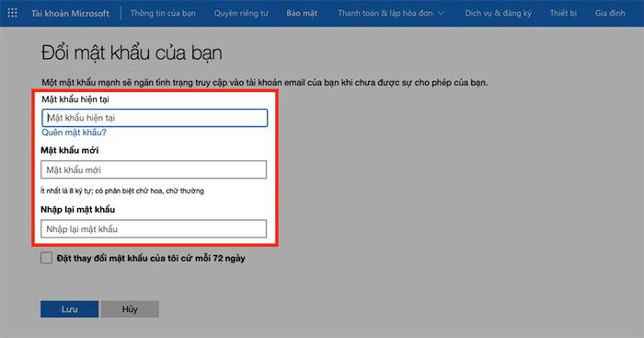The width and height of the screenshot is (644, 338).
Task: Click the Tài khoản Microsoft title link
Action: (70, 13)
